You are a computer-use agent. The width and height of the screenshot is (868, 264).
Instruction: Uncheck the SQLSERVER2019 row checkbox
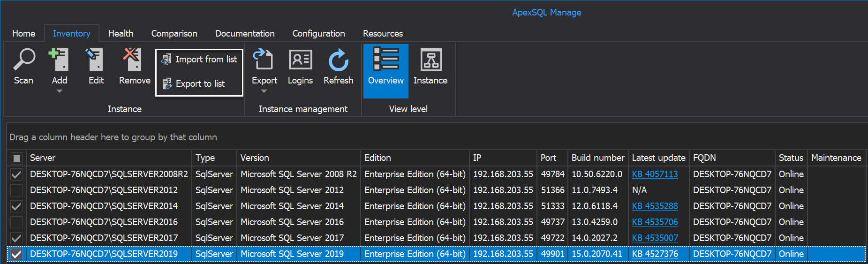tap(16, 254)
